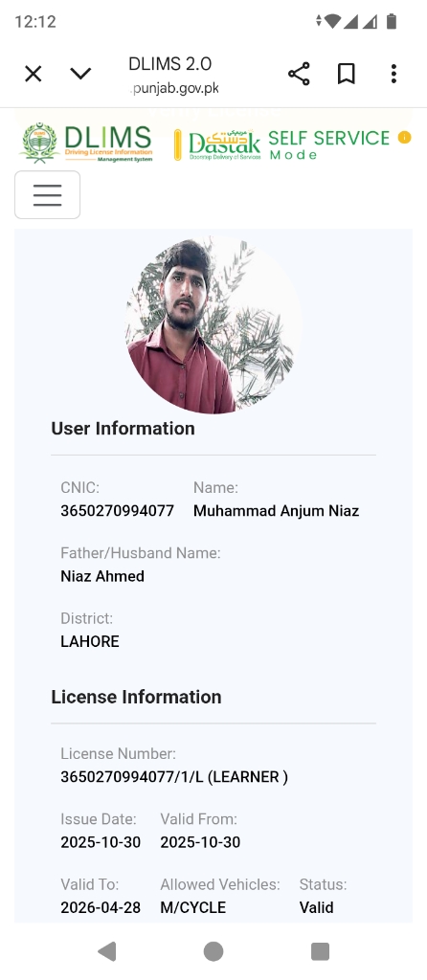427x980 pixels.
Task: Close the DLIMS 2.0 browser tab
Action: pos(34,74)
